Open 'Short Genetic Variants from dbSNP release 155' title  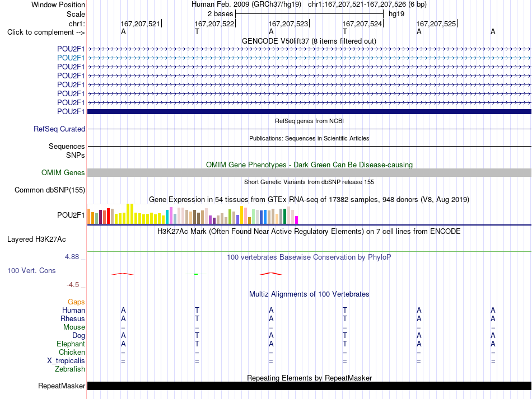[309, 182]
